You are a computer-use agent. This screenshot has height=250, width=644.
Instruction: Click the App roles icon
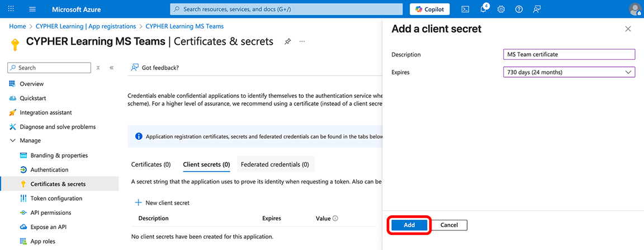coord(23,242)
